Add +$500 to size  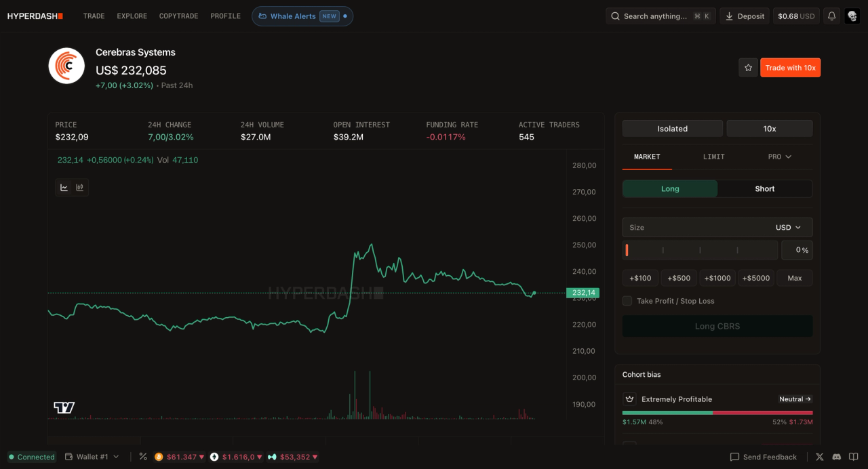coord(679,278)
